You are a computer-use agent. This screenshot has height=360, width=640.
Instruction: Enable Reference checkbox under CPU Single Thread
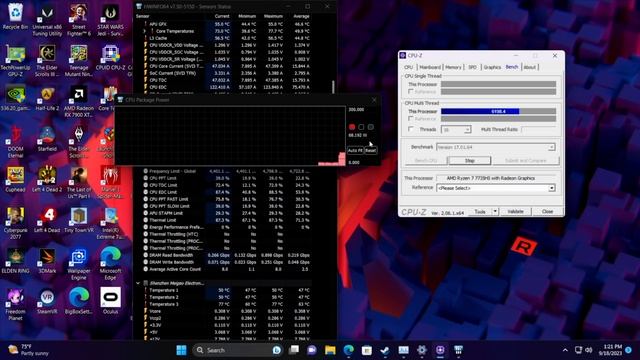(411, 92)
